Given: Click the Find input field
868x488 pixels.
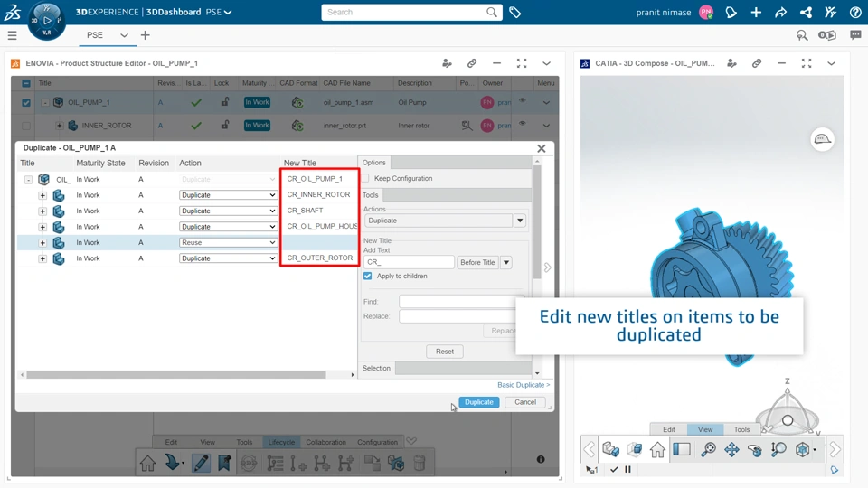Looking at the screenshot, I should 458,302.
